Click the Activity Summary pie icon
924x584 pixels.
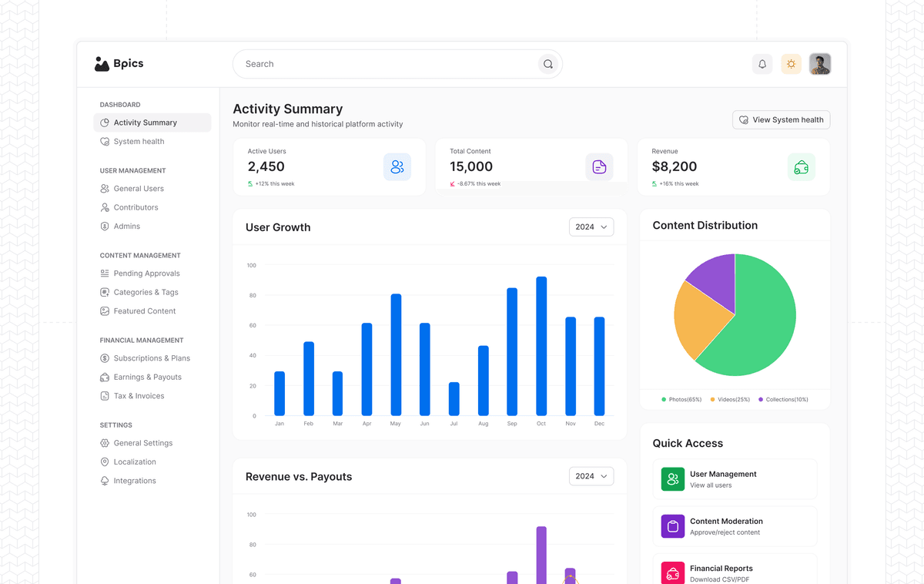(105, 123)
